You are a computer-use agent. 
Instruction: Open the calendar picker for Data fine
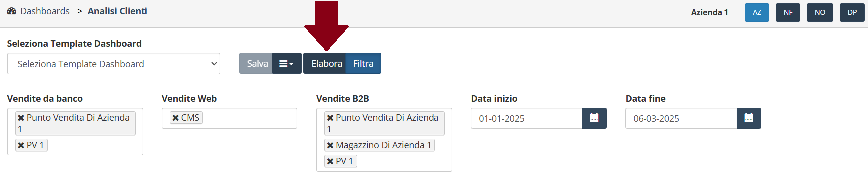pyautogui.click(x=749, y=118)
